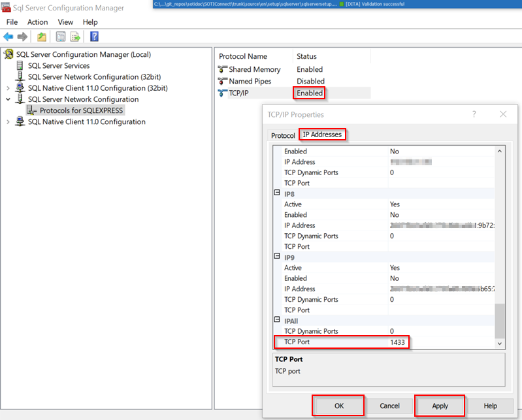This screenshot has height=420, width=522.
Task: Click the property list scrollbar down arrow
Action: (500, 344)
